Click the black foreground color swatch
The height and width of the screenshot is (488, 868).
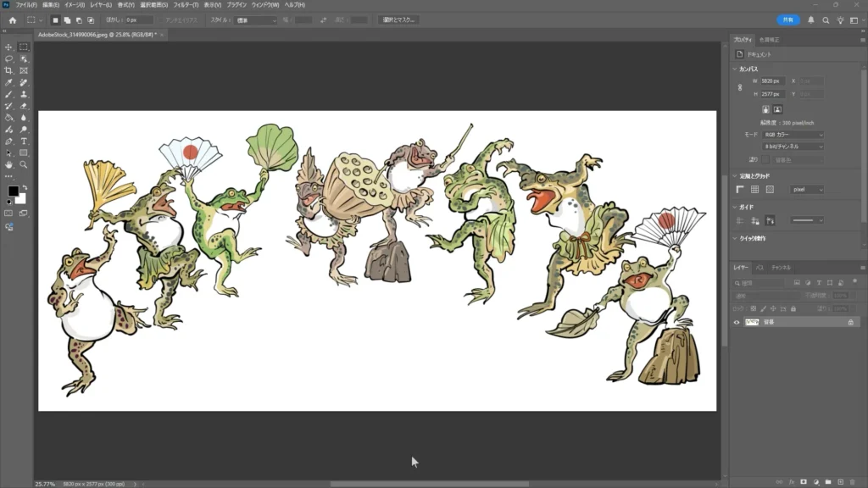12,191
